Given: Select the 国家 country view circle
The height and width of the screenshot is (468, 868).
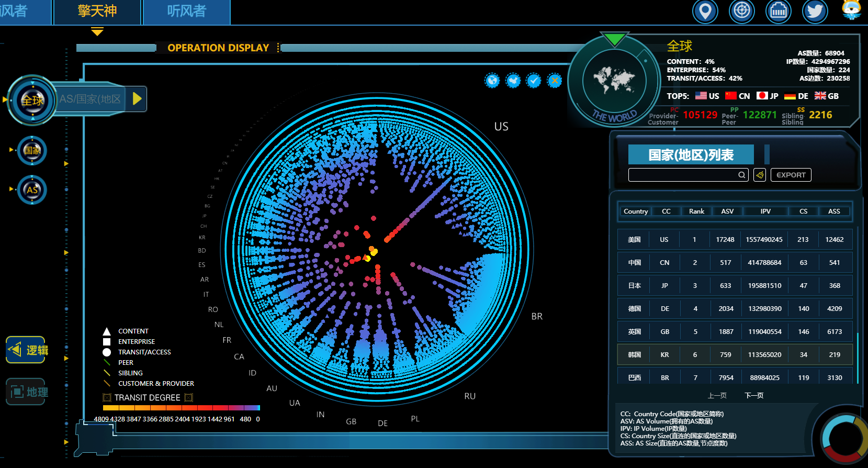Looking at the screenshot, I should [32, 151].
